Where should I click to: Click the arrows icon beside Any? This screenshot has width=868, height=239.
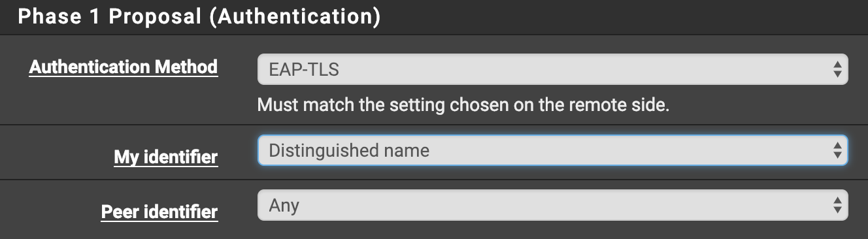point(837,205)
